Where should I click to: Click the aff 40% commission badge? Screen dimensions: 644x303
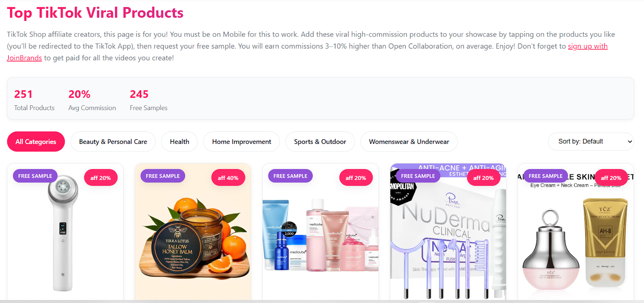click(228, 178)
